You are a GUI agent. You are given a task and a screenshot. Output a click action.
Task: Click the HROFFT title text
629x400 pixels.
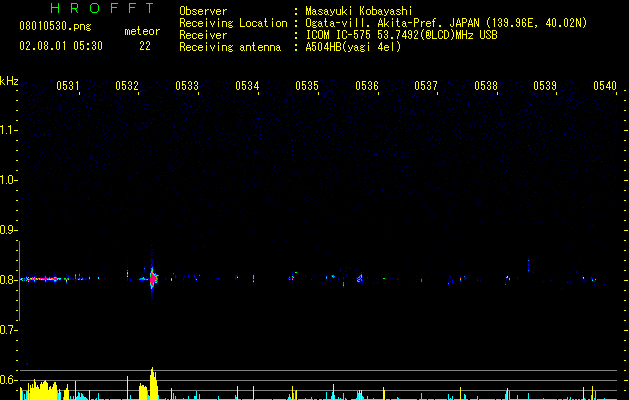(103, 8)
